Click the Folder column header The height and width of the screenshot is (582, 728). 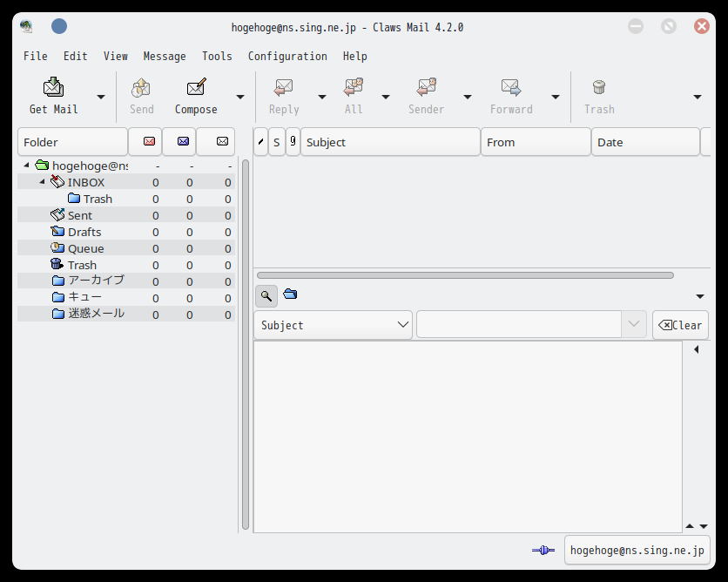72,142
